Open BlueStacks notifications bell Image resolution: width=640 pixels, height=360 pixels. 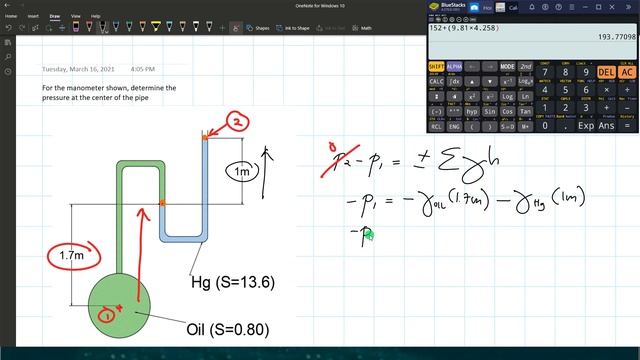(x=532, y=7)
